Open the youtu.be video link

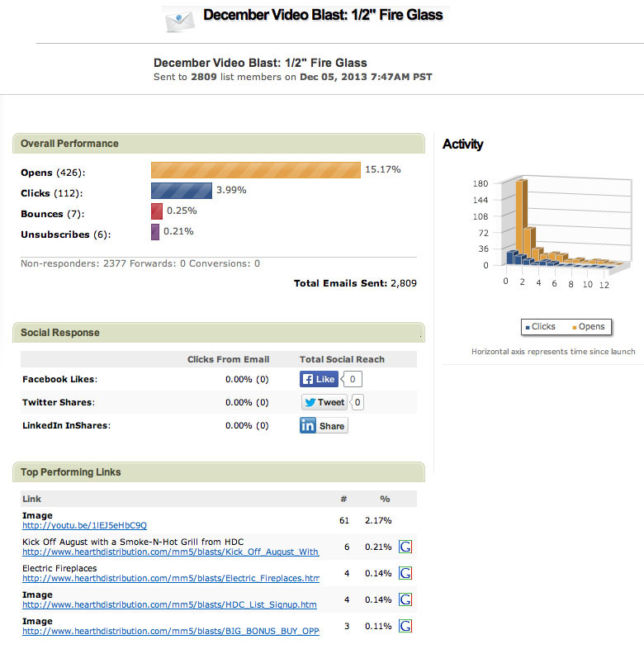(x=84, y=525)
